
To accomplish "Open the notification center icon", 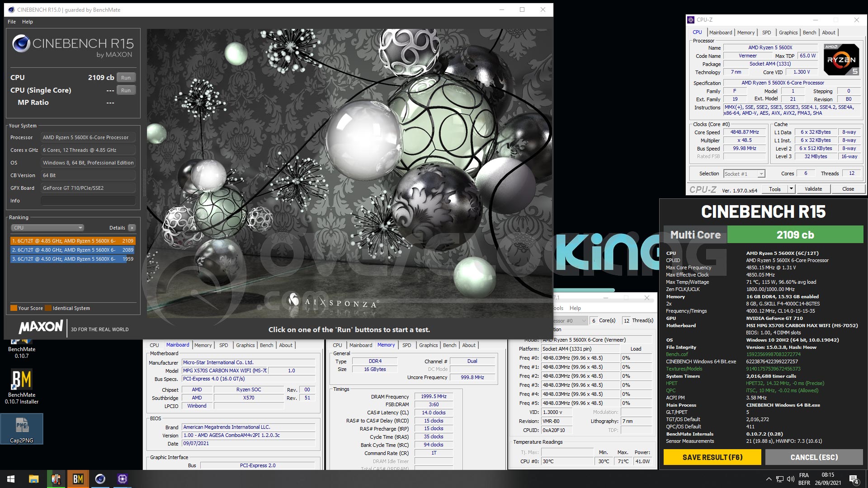I will coord(854,479).
